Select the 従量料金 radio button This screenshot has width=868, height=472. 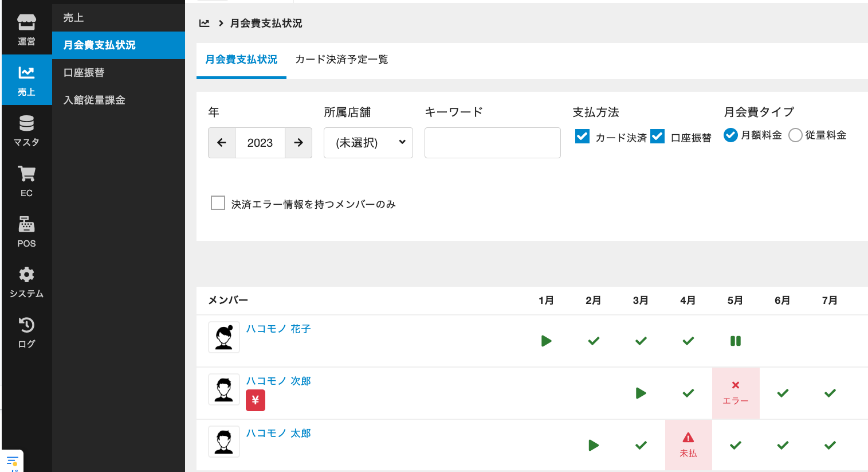tap(795, 135)
